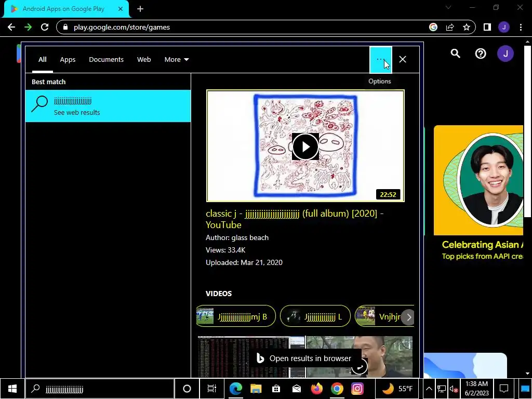The image size is (532, 399).
Task: Open the notification center icon
Action: (x=504, y=389)
